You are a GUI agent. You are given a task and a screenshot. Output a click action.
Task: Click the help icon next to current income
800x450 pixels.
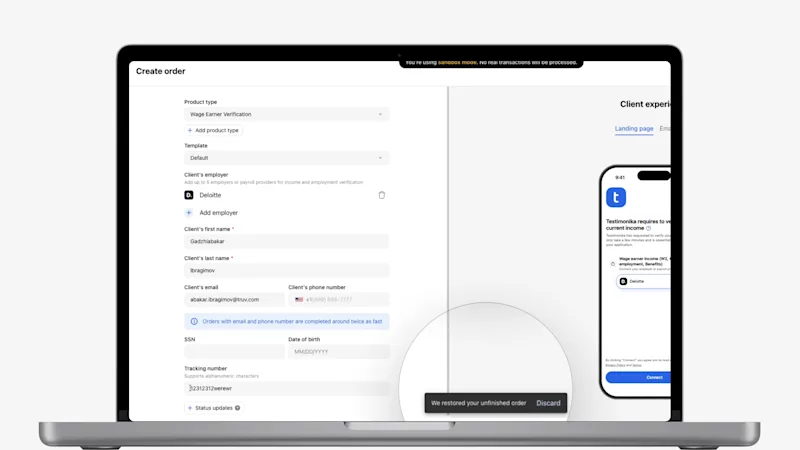pos(648,228)
